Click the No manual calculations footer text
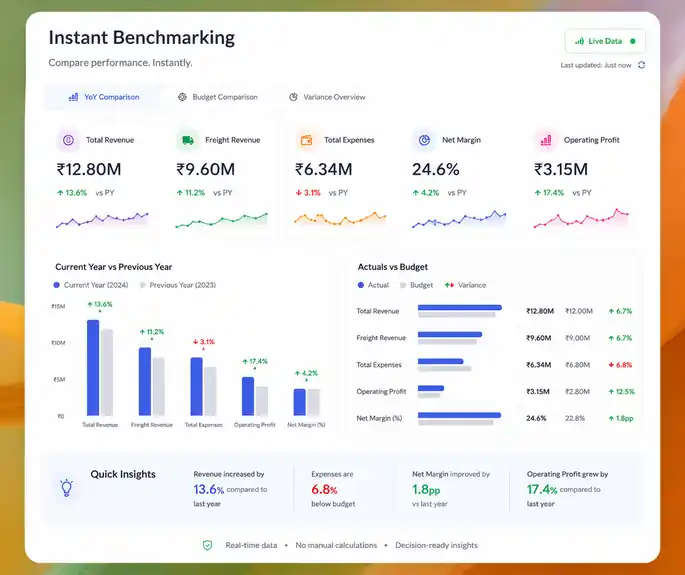The width and height of the screenshot is (685, 575). (x=336, y=545)
